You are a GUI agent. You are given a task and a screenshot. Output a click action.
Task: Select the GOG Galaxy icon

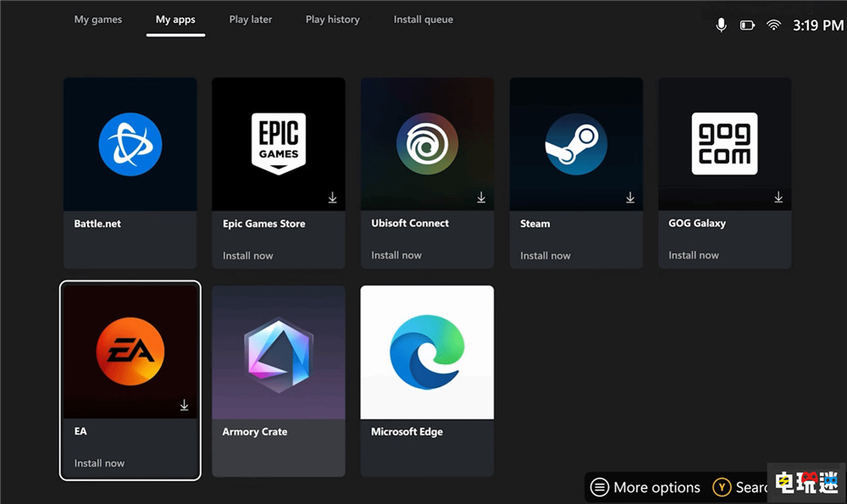(x=724, y=144)
